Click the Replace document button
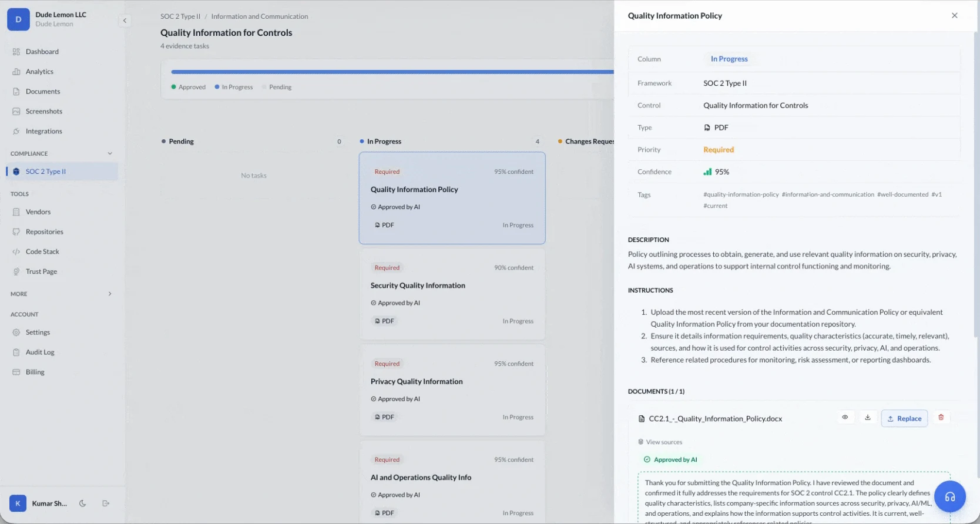Screen dimensions: 980x524 pyautogui.click(x=904, y=418)
